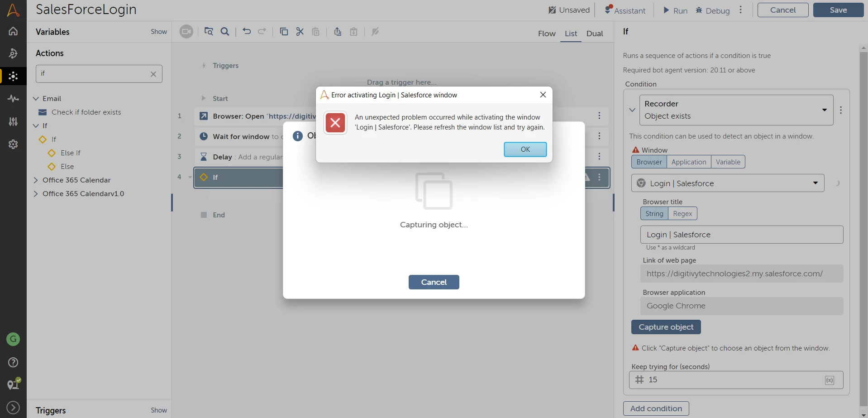Open options for Browser: Open row
The image size is (868, 418).
[599, 116]
